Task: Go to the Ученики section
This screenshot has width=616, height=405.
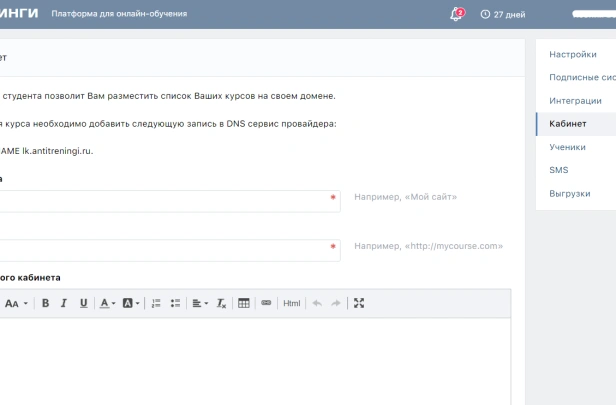Action: [x=567, y=147]
